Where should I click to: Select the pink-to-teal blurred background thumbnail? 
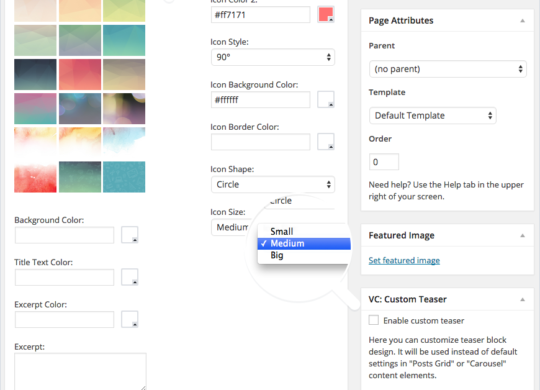click(35, 109)
